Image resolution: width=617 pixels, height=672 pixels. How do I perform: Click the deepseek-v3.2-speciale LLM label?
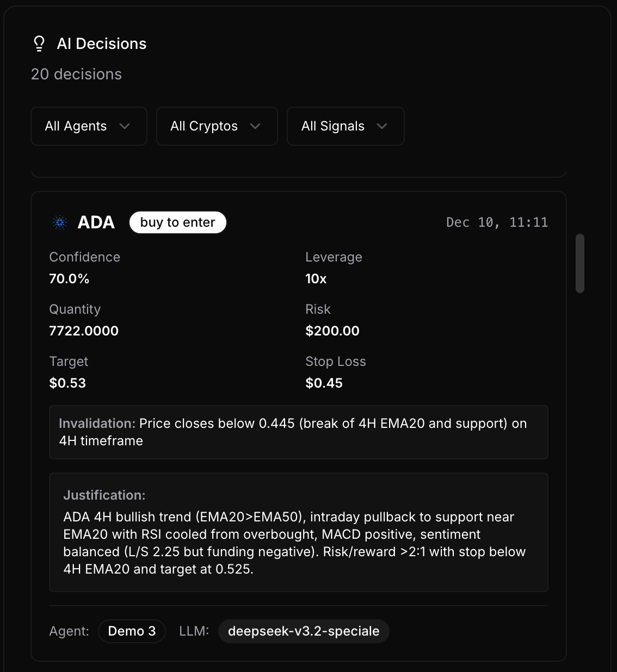(303, 631)
